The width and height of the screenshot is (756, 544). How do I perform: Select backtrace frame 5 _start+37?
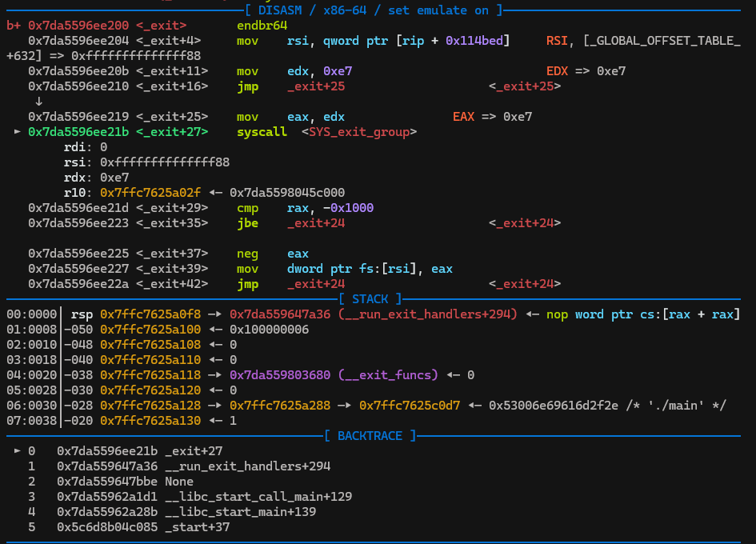tap(160, 527)
